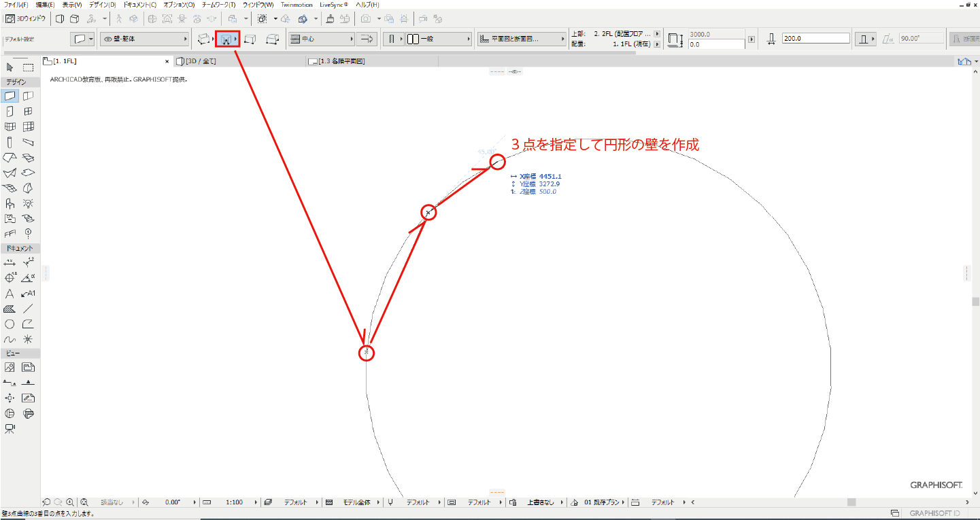The width and height of the screenshot is (980, 520).
Task: Click the Camera tool in toolbox
Action: [10, 429]
